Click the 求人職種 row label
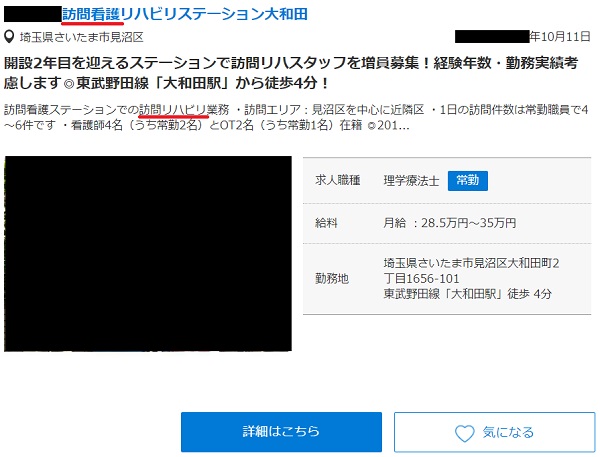The height and width of the screenshot is (457, 600). (338, 180)
